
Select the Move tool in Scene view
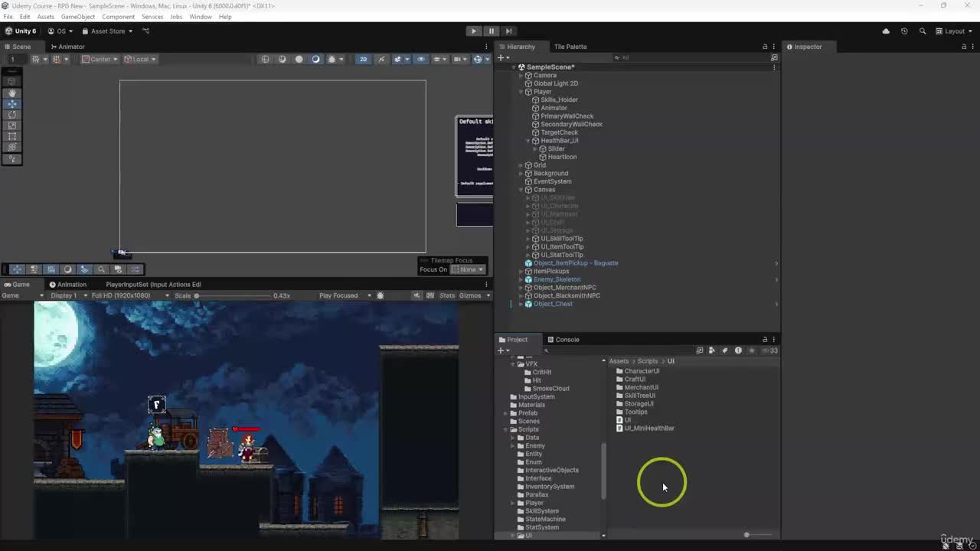pyautogui.click(x=12, y=104)
